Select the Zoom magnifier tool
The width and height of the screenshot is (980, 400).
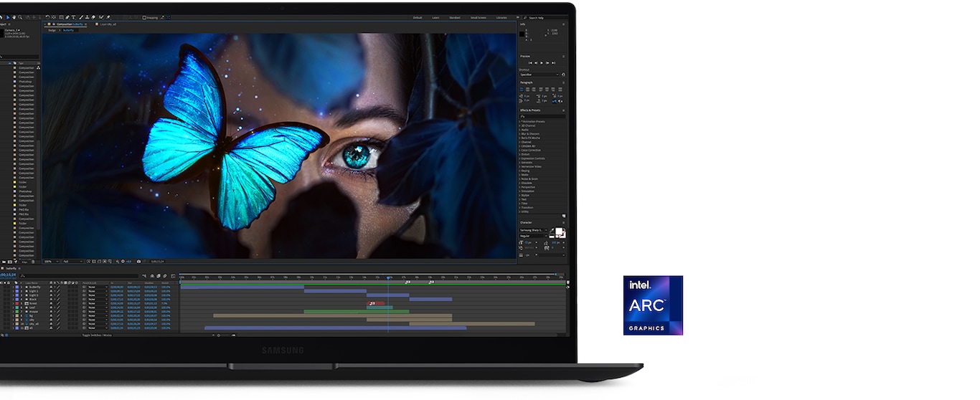(x=20, y=17)
